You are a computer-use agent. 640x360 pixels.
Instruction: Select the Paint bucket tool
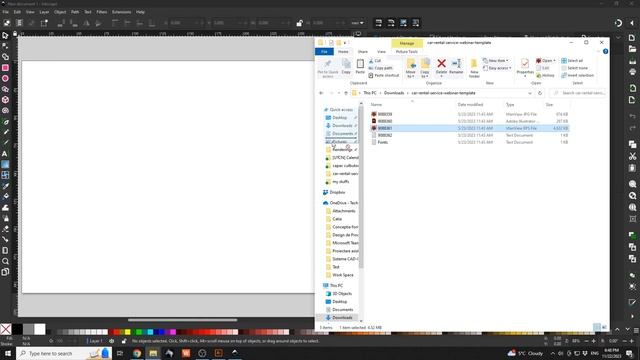(x=5, y=196)
